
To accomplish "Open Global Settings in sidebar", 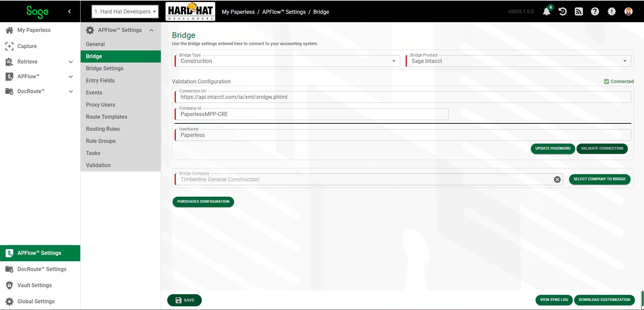I will pyautogui.click(x=40, y=301).
